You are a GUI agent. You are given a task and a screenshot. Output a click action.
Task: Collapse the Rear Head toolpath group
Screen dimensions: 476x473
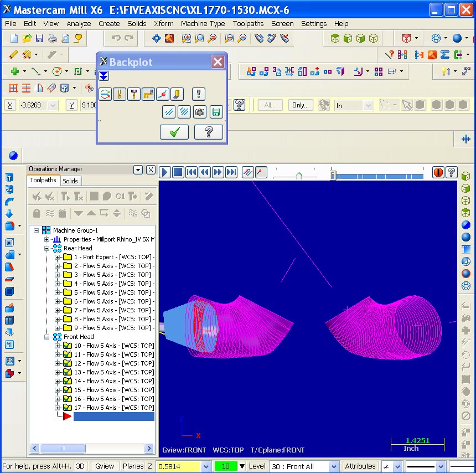46,248
